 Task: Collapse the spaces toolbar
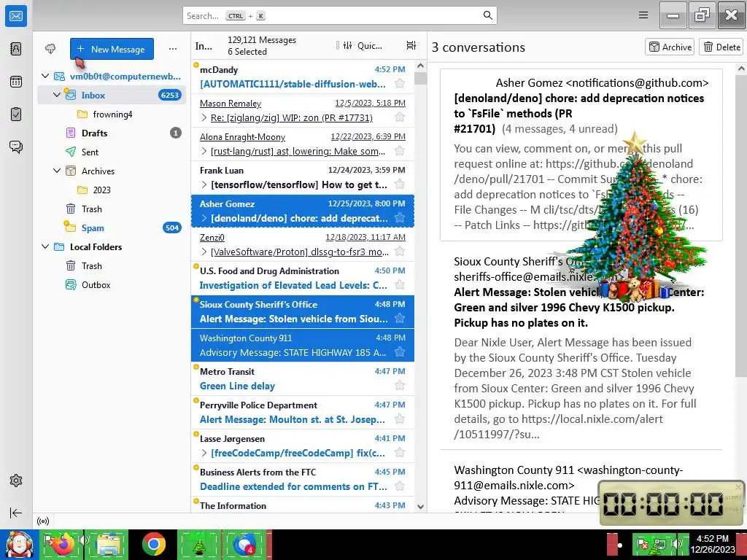click(16, 513)
